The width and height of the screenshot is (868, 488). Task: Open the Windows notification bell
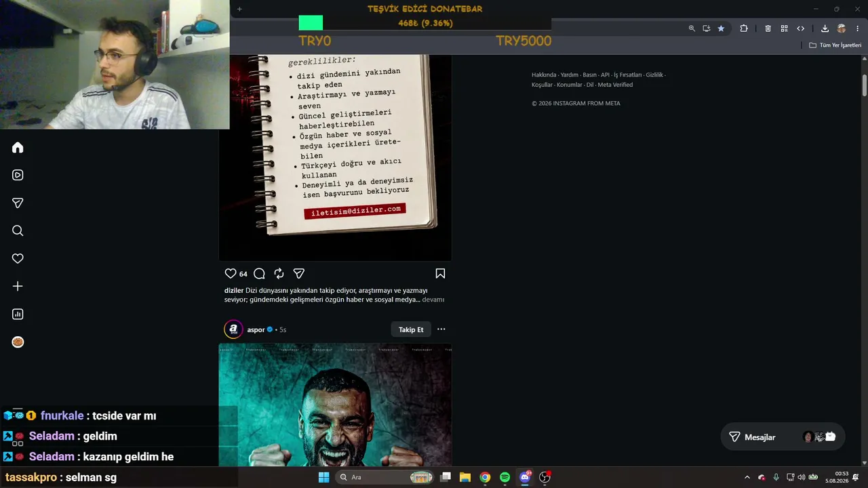(856, 477)
